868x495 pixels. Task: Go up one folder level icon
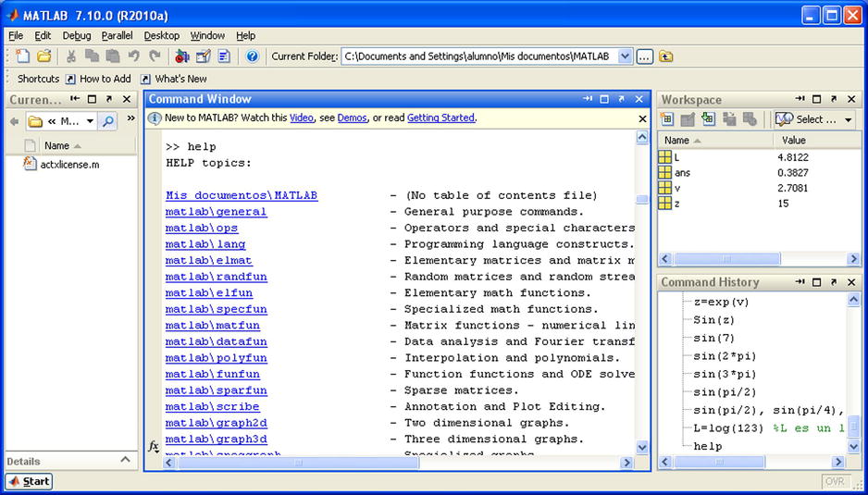(666, 56)
